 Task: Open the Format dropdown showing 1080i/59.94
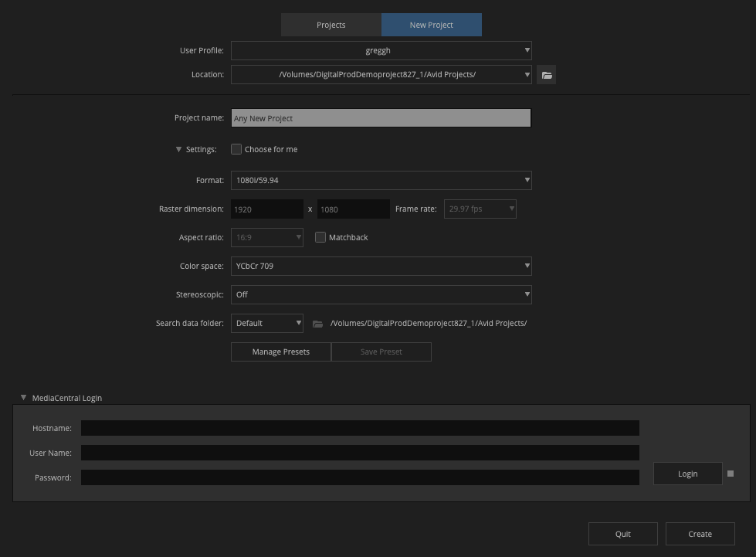click(x=381, y=181)
